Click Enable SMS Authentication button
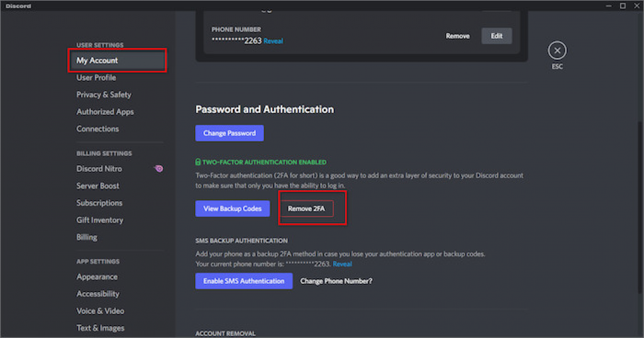 point(244,281)
